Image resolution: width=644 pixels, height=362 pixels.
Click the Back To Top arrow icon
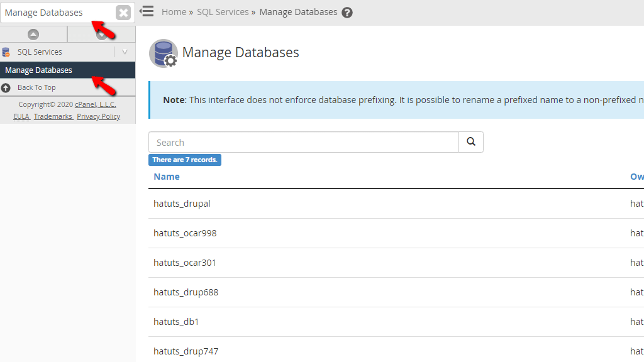(x=6, y=88)
